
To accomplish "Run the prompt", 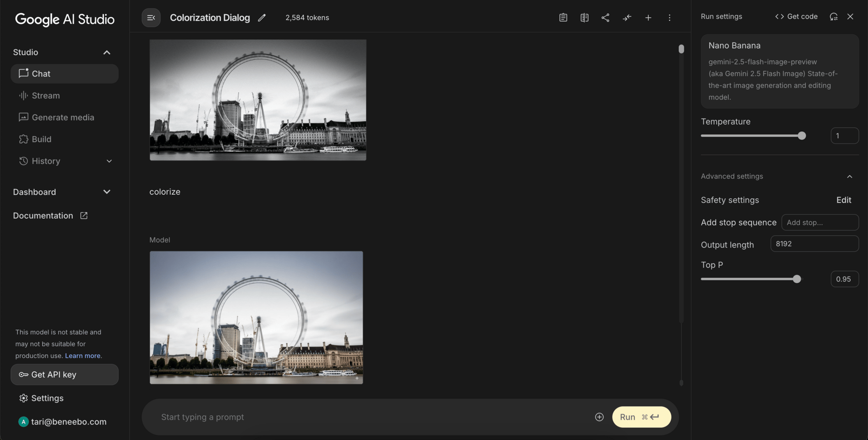I will 641,417.
